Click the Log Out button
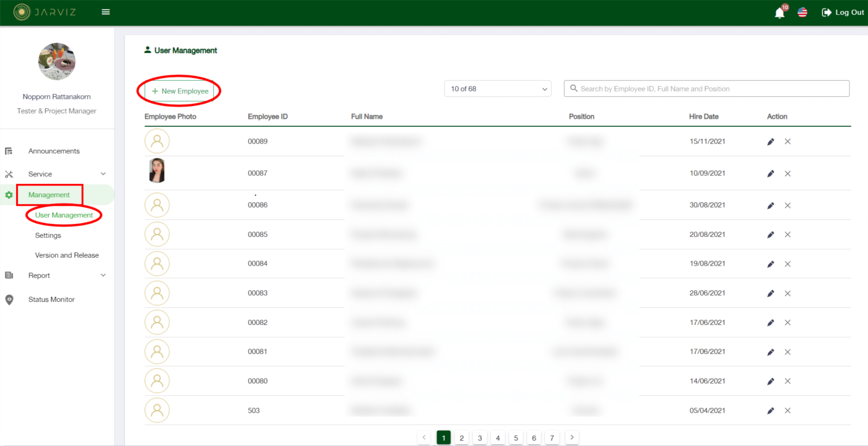 843,13
